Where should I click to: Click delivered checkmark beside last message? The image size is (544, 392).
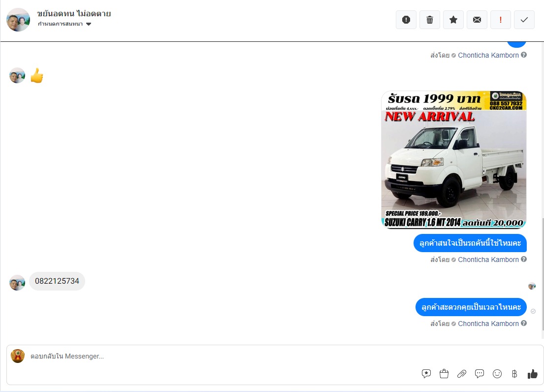tap(533, 311)
